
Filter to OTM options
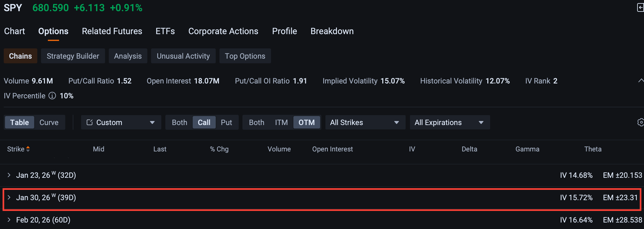pos(307,122)
